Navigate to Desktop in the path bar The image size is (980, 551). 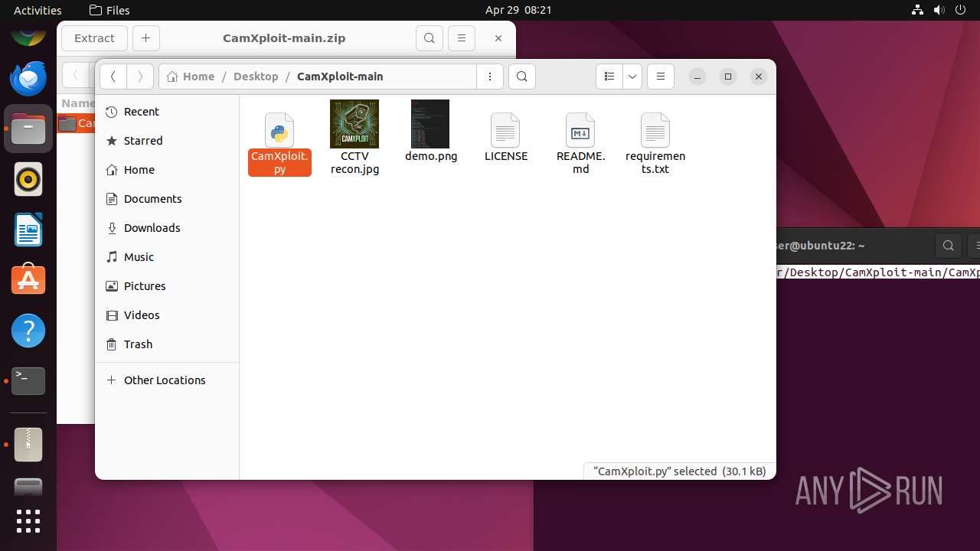(256, 77)
